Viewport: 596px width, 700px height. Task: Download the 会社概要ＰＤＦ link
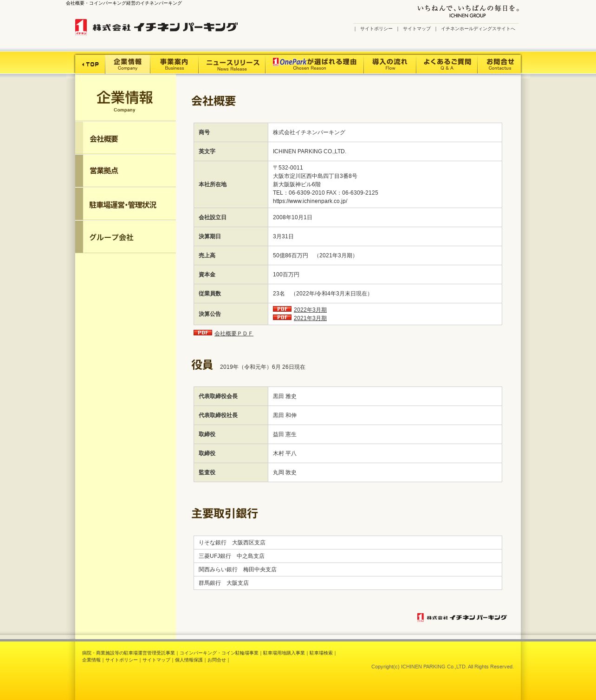233,334
